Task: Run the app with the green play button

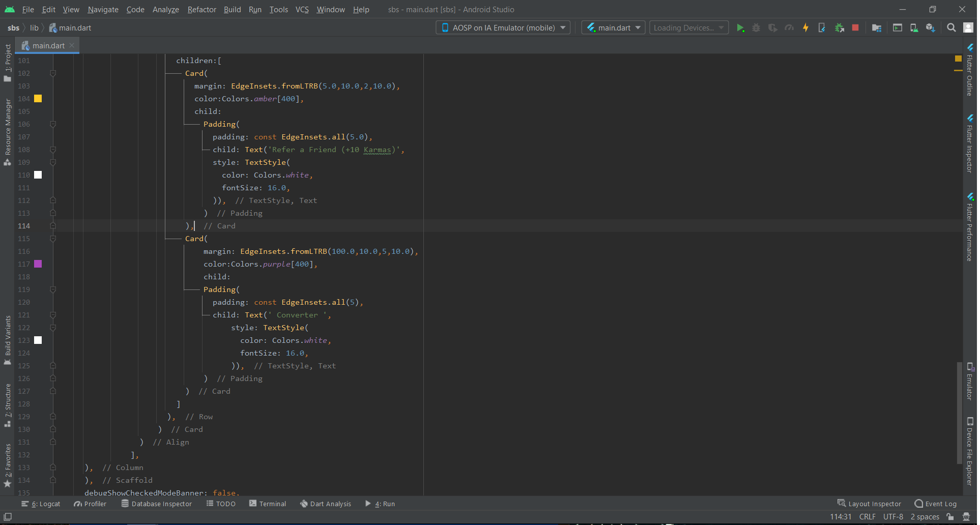Action: pos(740,28)
